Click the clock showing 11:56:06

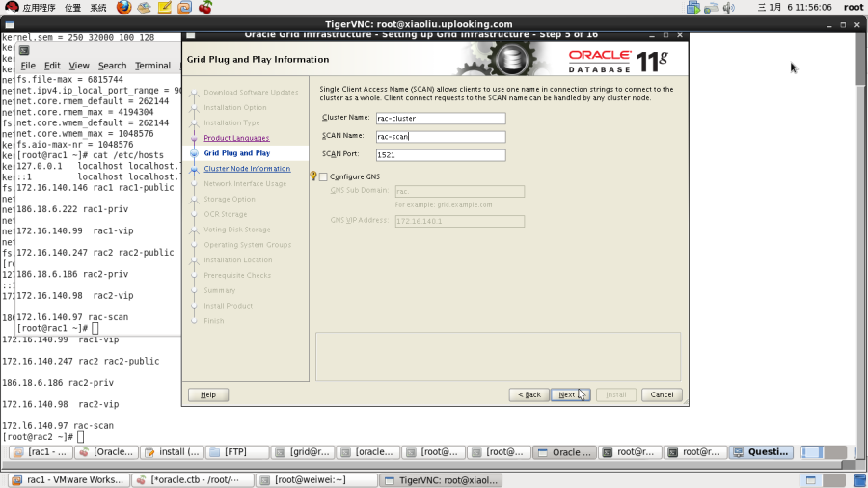coord(795,7)
